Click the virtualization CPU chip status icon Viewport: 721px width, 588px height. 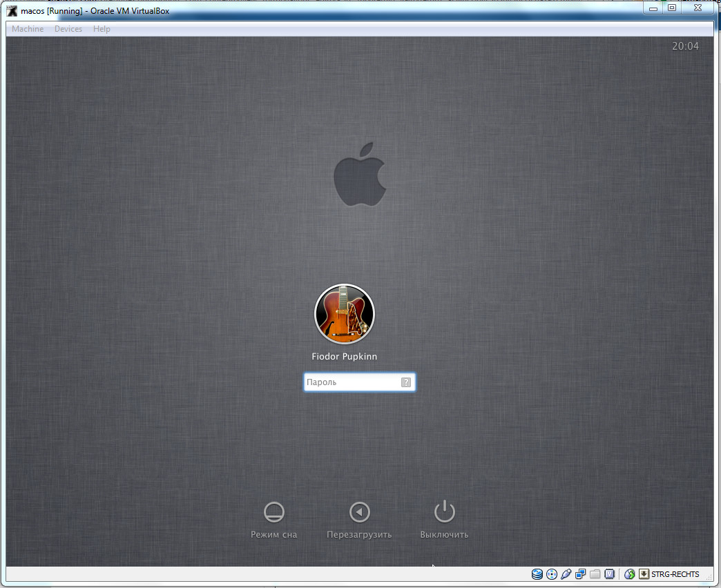[x=609, y=574]
